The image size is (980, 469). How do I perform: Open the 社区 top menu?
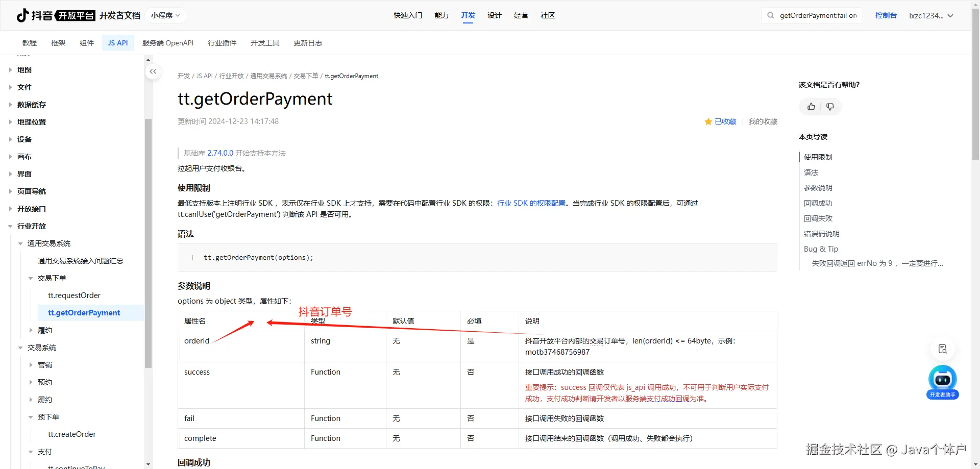[x=548, y=15]
